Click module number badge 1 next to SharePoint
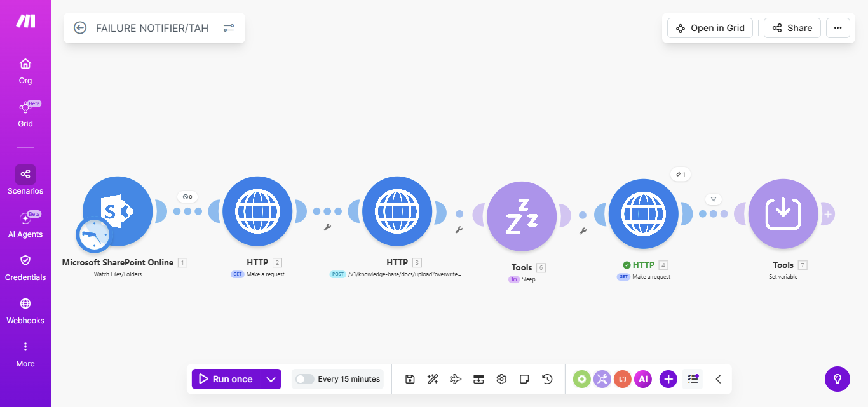 tap(182, 262)
